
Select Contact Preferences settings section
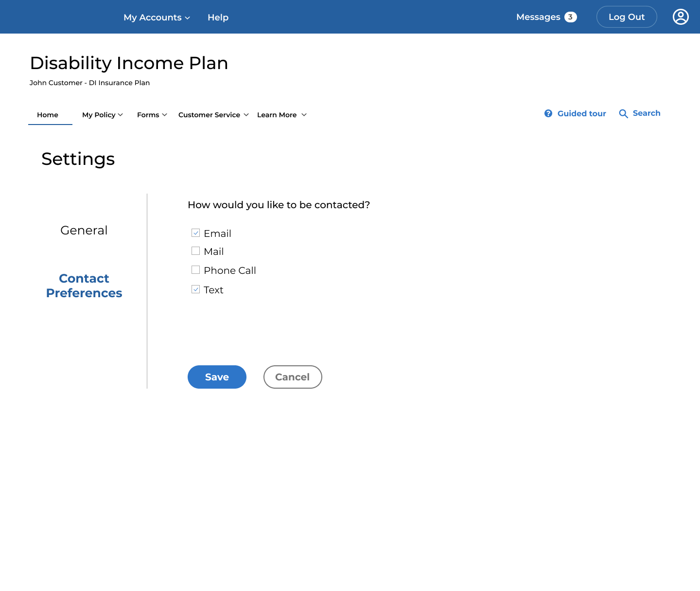pyautogui.click(x=84, y=286)
